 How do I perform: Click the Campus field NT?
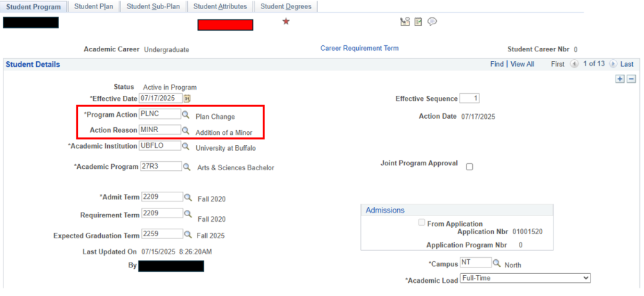pos(475,262)
